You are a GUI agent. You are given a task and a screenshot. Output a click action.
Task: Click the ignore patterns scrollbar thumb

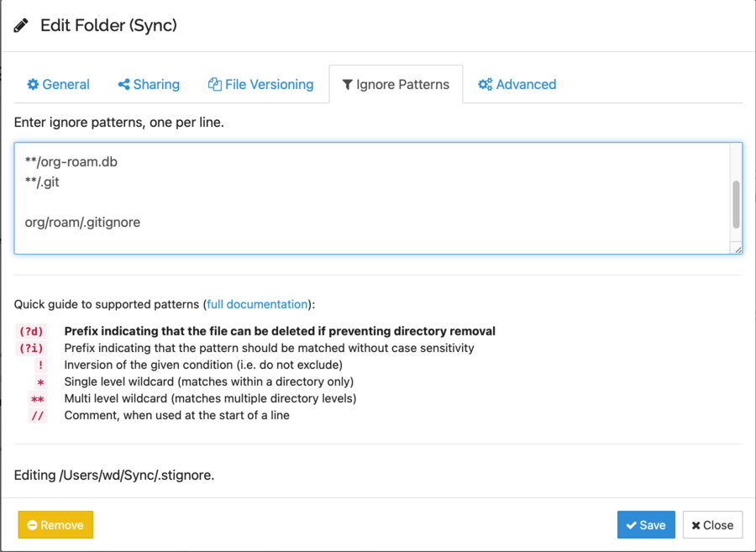pos(736,203)
